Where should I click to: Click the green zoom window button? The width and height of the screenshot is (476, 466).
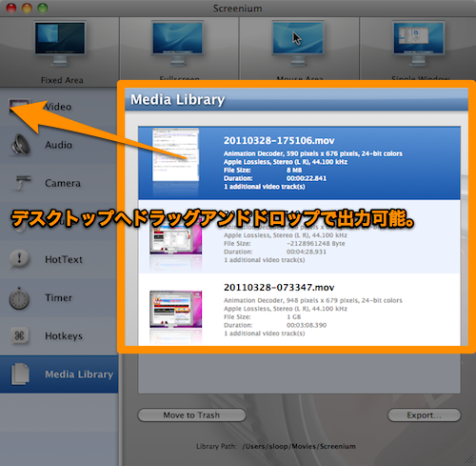pyautogui.click(x=43, y=9)
